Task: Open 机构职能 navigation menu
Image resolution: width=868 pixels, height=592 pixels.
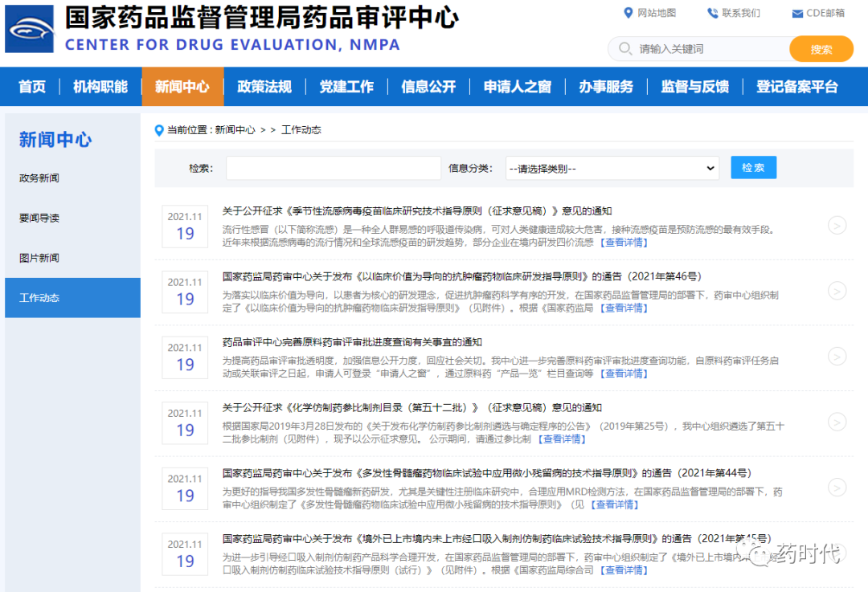Action: click(100, 87)
